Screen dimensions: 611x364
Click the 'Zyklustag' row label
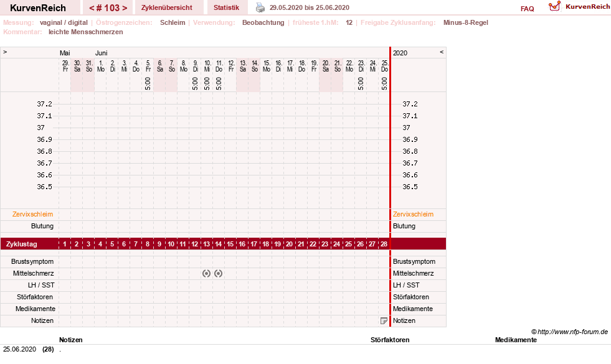(21, 244)
